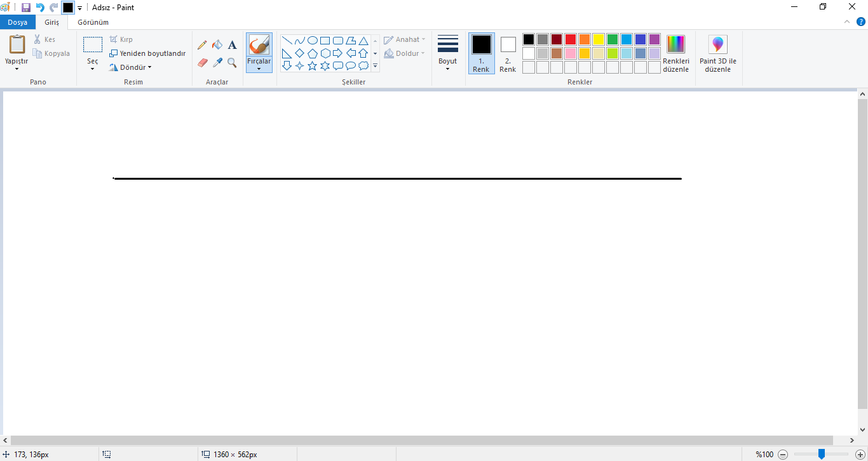Click the horizontal scrollbar right arrow
The image size is (868, 461).
(853, 440)
